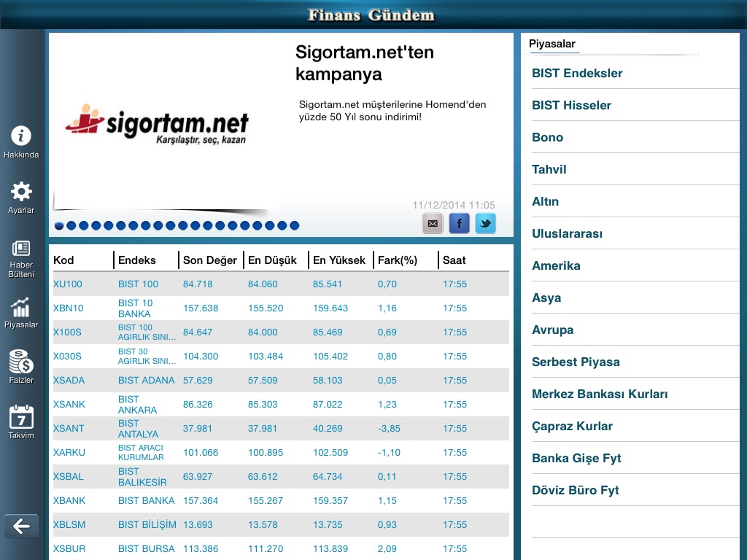This screenshot has width=747, height=560.
Task: Open the sigortam.net banner image
Action: tap(158, 124)
